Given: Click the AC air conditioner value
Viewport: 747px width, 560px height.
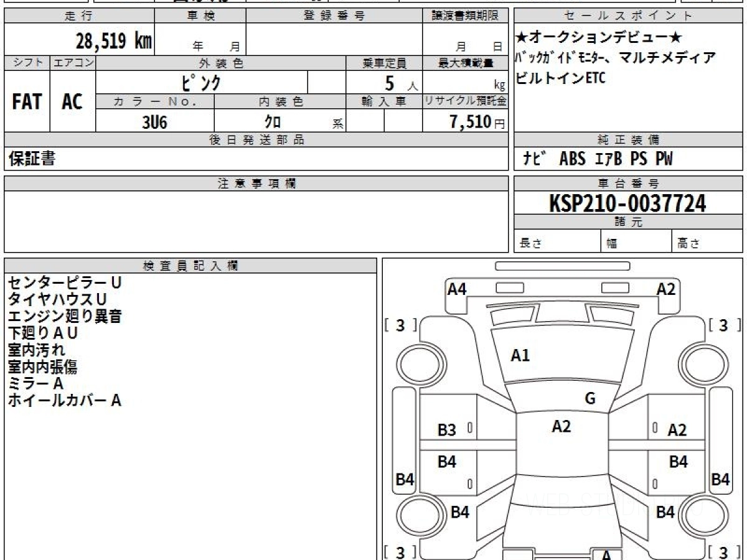Looking at the screenshot, I should point(72,101).
